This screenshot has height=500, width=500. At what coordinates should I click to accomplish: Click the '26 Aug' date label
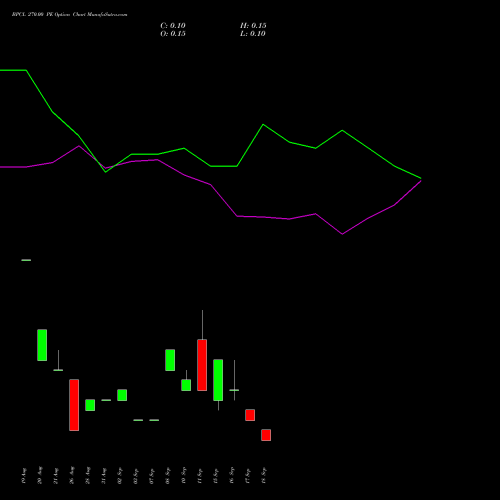point(72,476)
